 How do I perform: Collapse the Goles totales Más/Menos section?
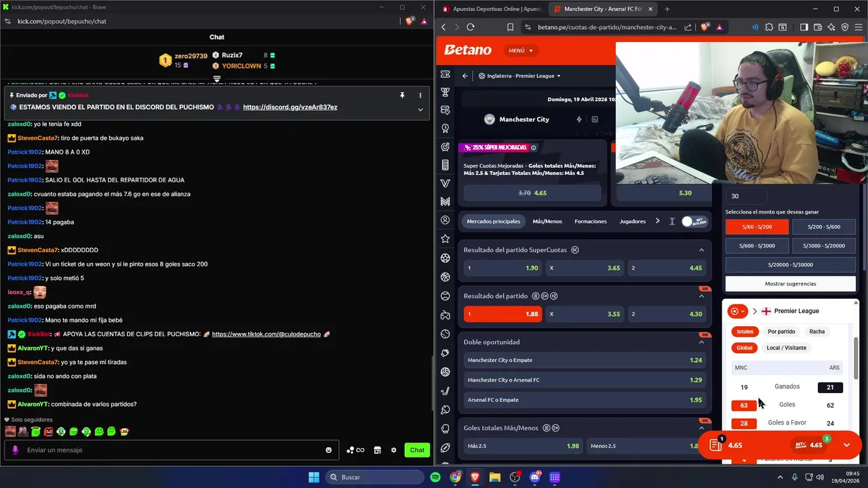(x=701, y=428)
